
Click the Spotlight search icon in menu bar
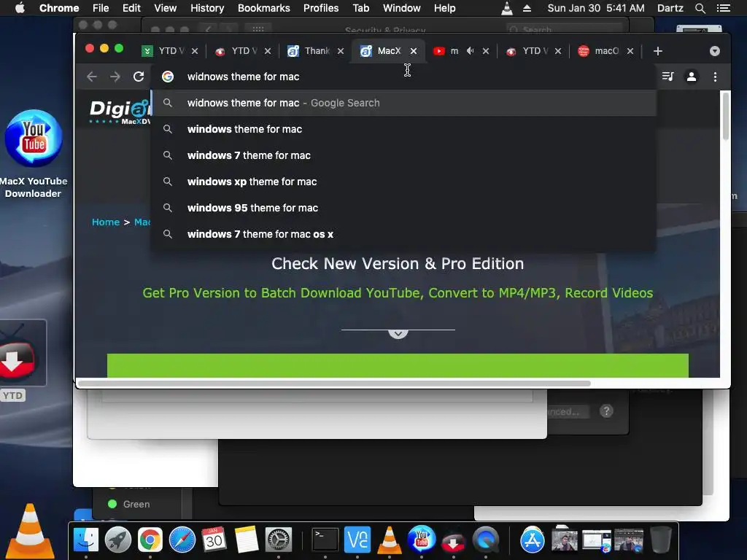click(700, 8)
